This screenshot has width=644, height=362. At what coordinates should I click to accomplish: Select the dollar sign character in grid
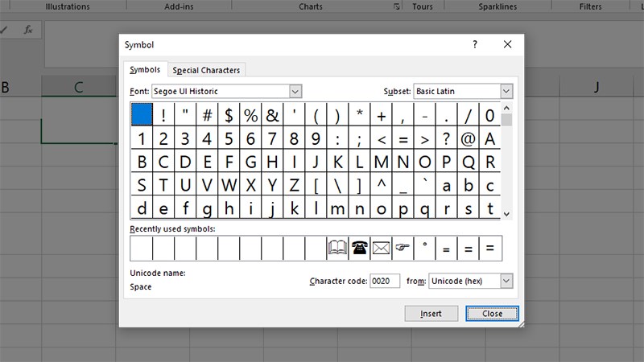(x=229, y=115)
